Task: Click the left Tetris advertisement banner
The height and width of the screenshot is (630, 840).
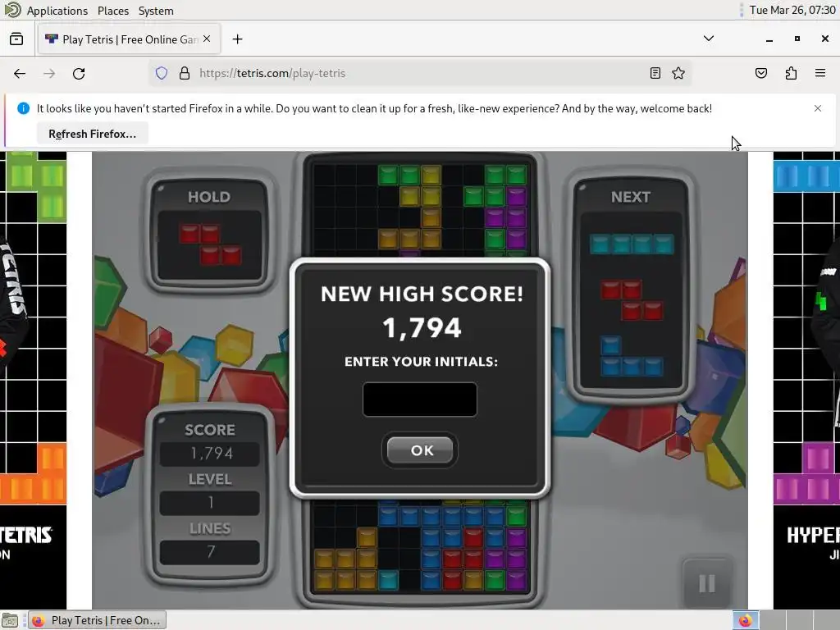Action: [x=33, y=381]
